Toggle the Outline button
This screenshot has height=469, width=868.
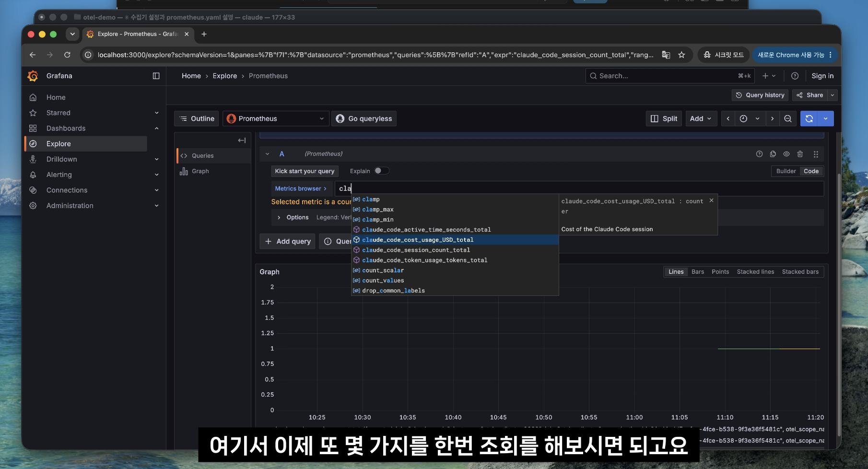coord(197,118)
